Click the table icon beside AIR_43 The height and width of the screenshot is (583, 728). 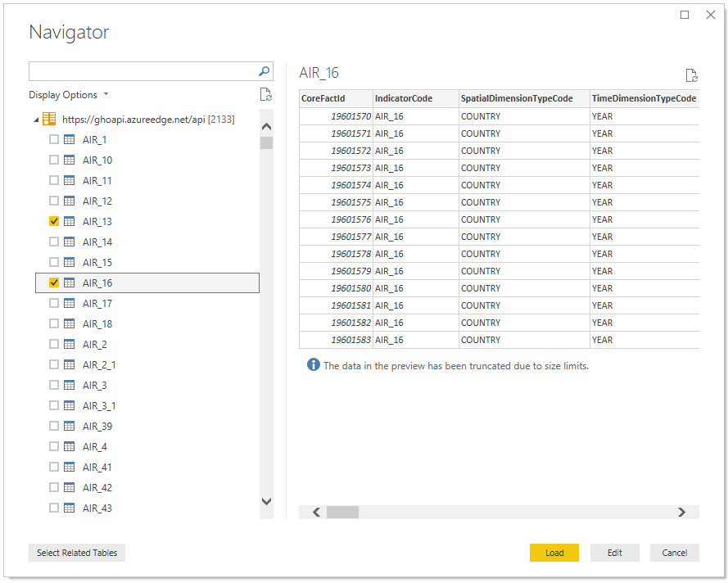70,508
